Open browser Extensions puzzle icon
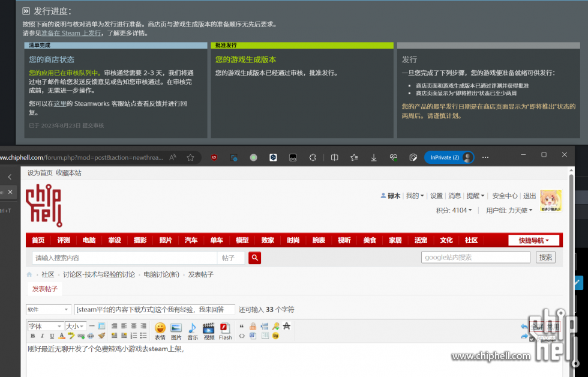 313,157
